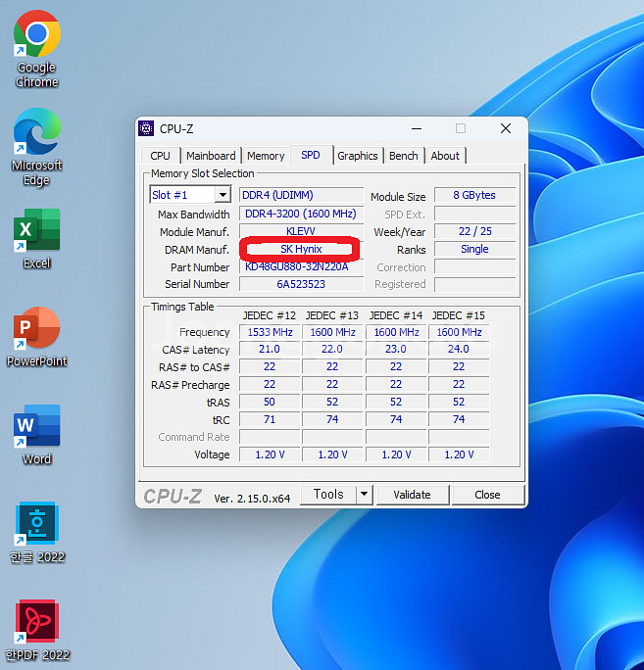The width and height of the screenshot is (644, 670).
Task: Click the DDR4 (UDIMM) memory type field
Action: [x=301, y=195]
